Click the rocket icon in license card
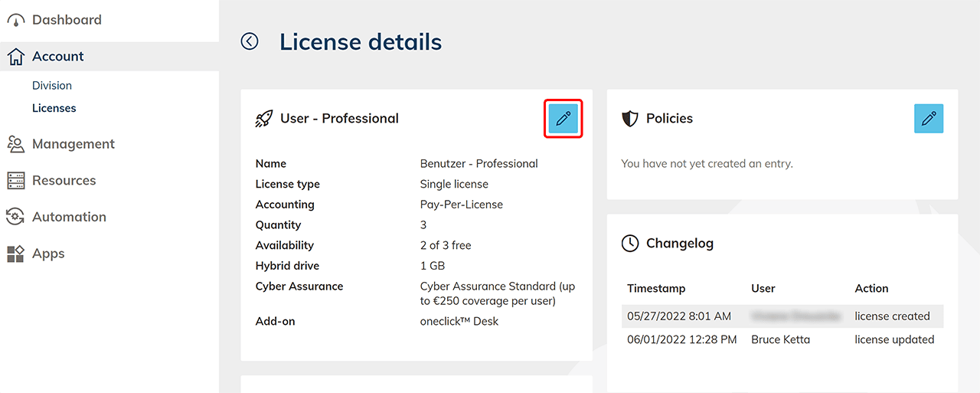The width and height of the screenshot is (980, 393). (264, 119)
